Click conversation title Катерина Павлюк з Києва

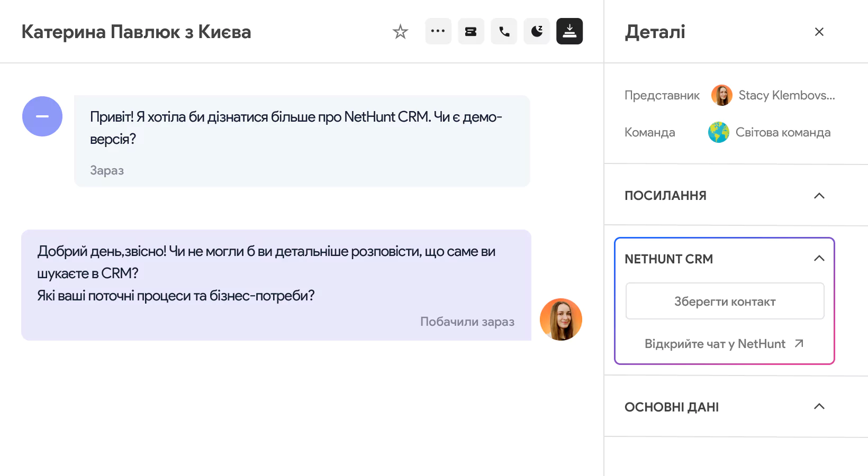[137, 32]
